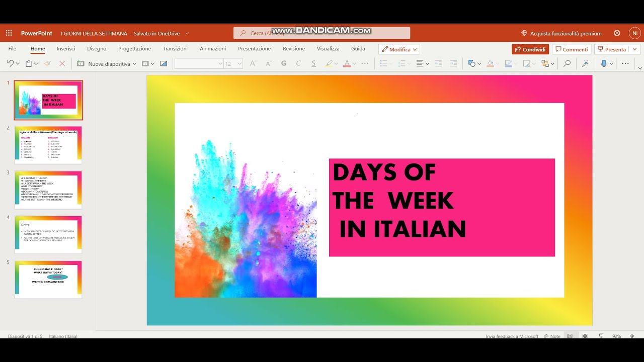Toggle Underline (S) formatting

click(313, 63)
